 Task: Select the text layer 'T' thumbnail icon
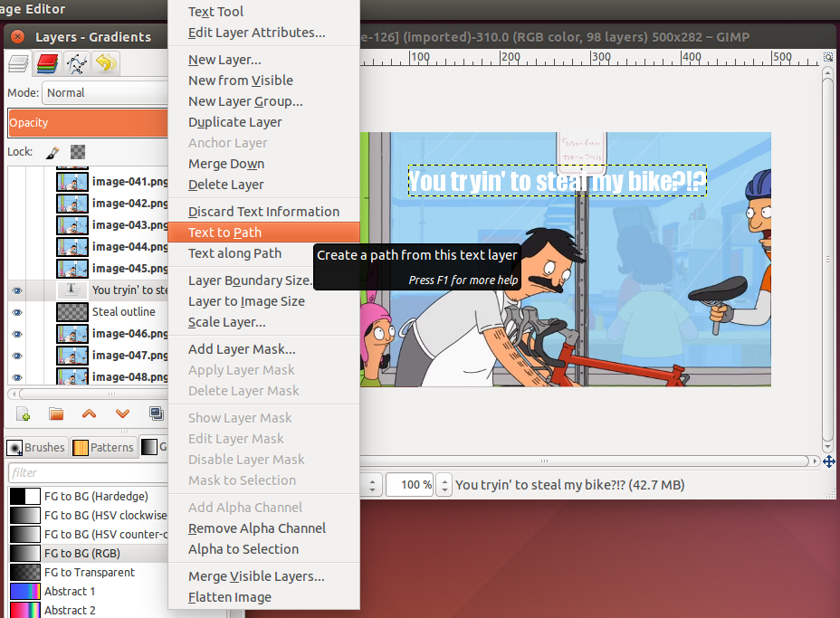[x=72, y=290]
